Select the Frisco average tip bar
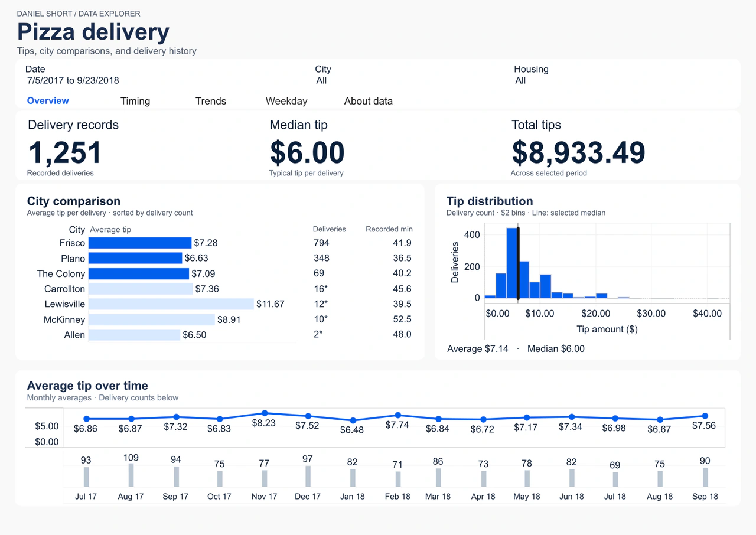This screenshot has height=535, width=756. 140,243
